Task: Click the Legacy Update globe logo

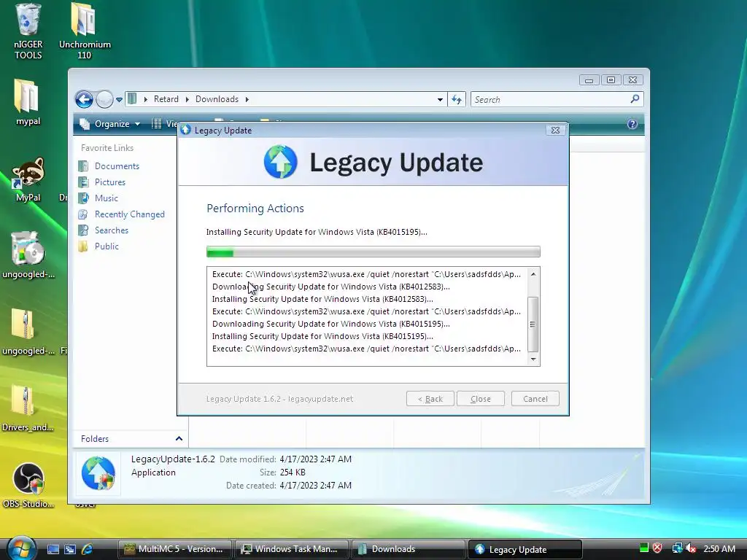Action: [281, 162]
